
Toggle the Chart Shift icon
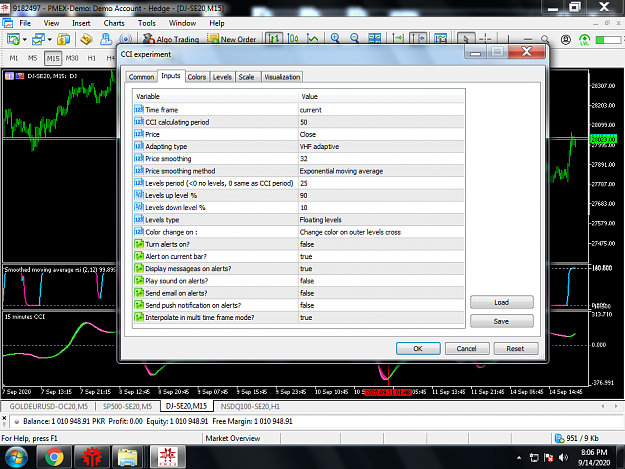click(x=418, y=39)
